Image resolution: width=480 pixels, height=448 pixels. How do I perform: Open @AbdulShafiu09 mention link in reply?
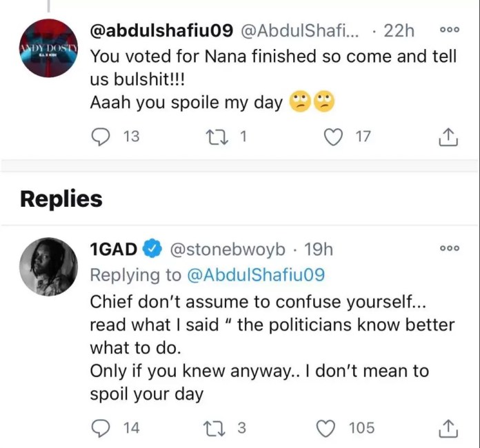pyautogui.click(x=256, y=275)
